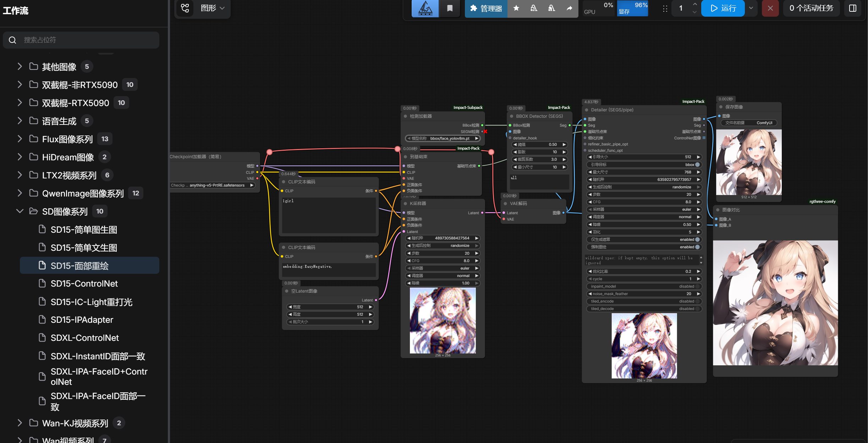
Task: Click the share arrow icon
Action: point(569,8)
